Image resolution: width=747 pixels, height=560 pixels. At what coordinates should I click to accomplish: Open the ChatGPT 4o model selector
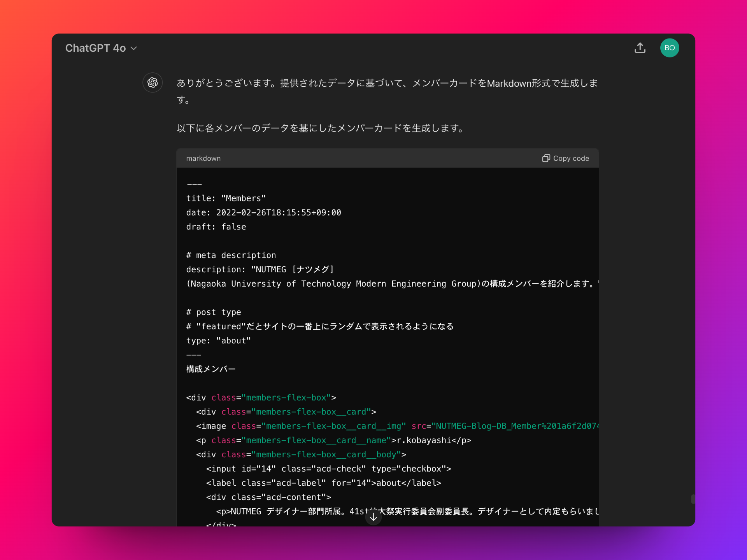click(x=96, y=48)
